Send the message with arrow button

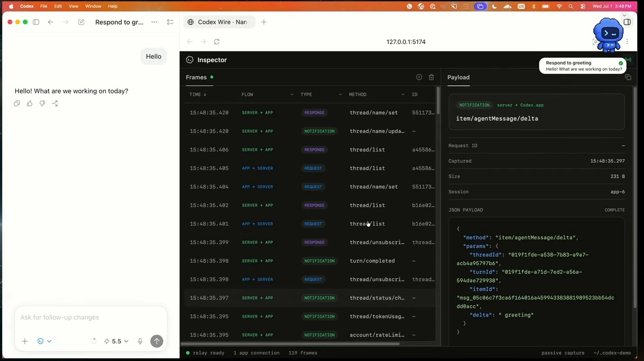(157, 341)
